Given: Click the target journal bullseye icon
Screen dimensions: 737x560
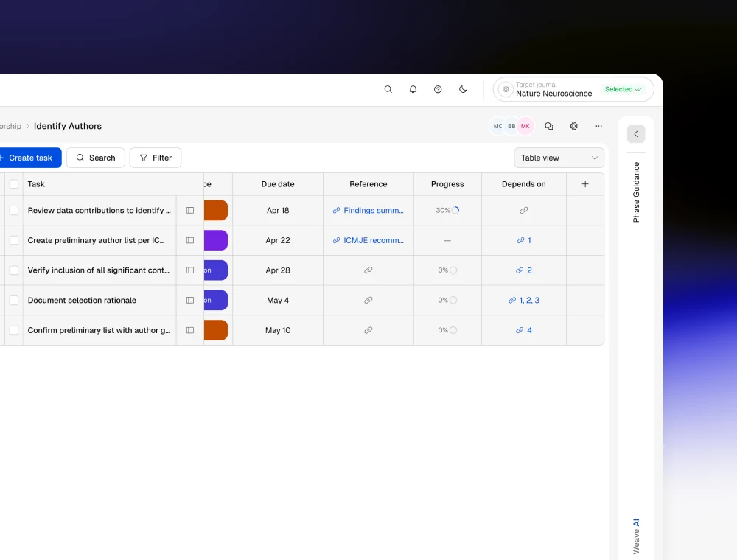Looking at the screenshot, I should [506, 89].
